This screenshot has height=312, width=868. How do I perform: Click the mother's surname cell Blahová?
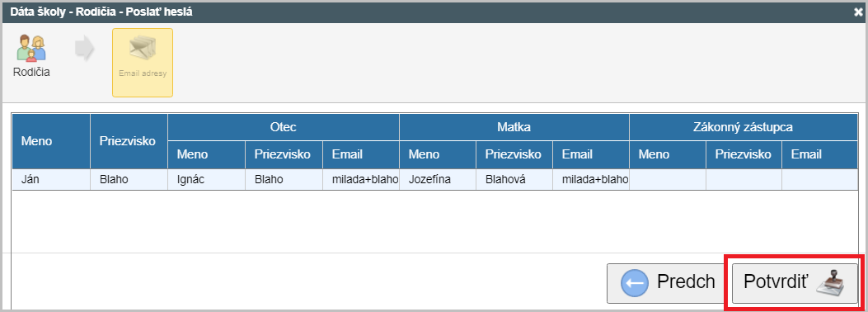click(514, 180)
